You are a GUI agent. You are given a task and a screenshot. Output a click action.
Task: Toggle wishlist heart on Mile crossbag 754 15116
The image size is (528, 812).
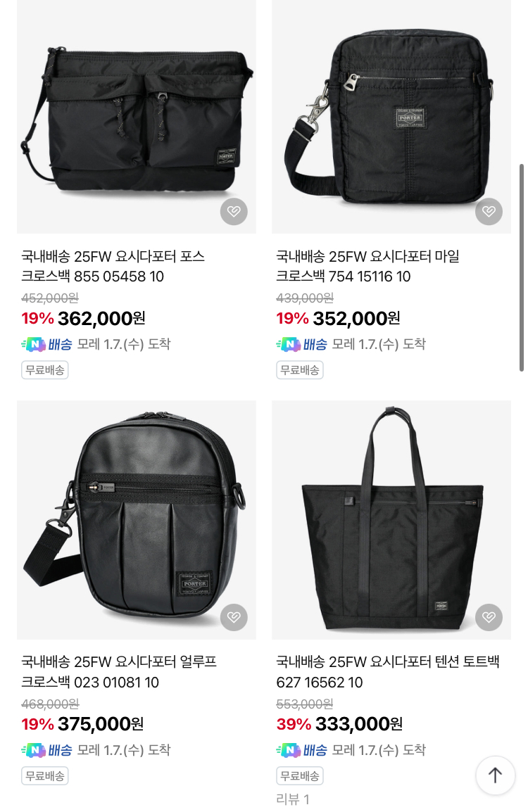pos(489,211)
